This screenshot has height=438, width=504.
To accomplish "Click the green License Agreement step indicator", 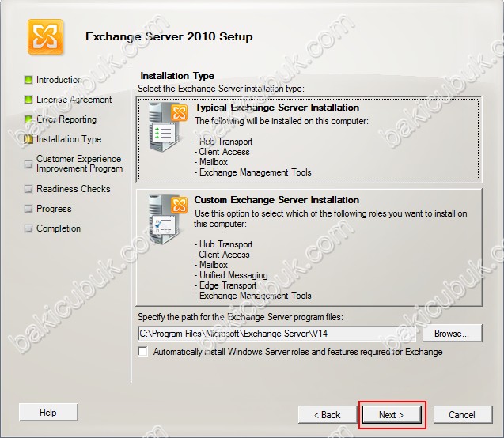I will click(28, 100).
